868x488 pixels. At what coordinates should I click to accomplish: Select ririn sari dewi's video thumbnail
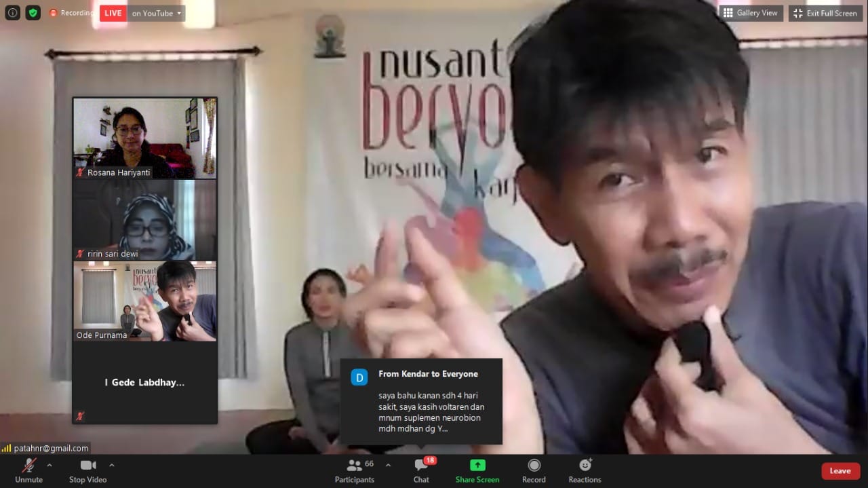tap(144, 219)
